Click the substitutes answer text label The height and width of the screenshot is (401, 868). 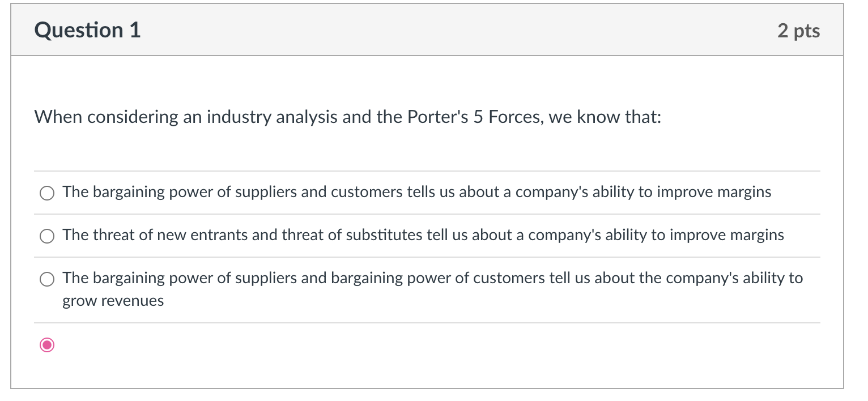pos(423,235)
